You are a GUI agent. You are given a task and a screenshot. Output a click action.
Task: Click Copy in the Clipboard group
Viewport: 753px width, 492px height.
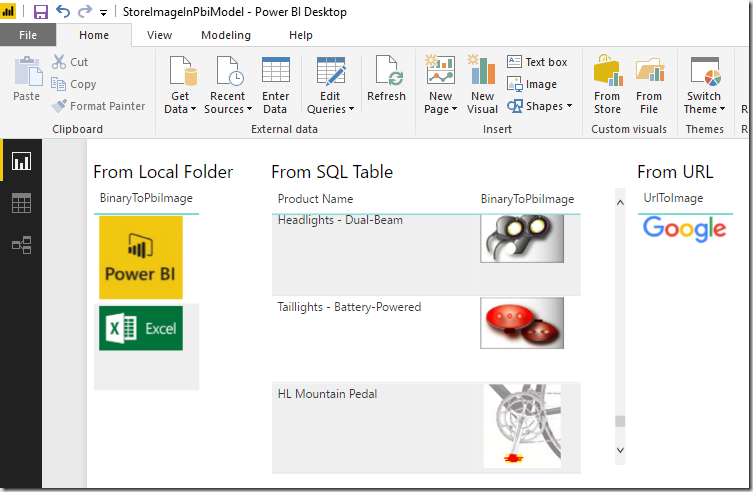(x=74, y=84)
